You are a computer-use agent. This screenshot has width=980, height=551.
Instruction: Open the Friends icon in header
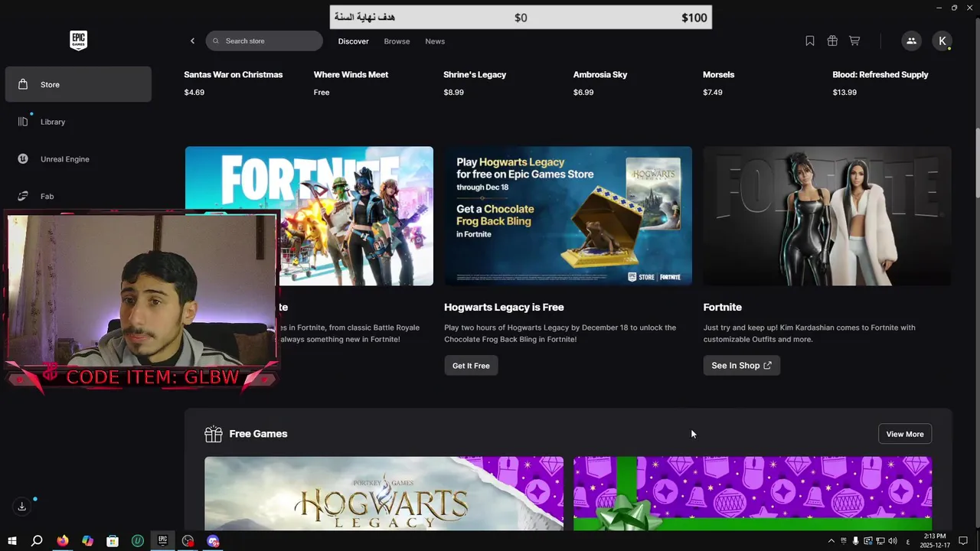pos(911,41)
